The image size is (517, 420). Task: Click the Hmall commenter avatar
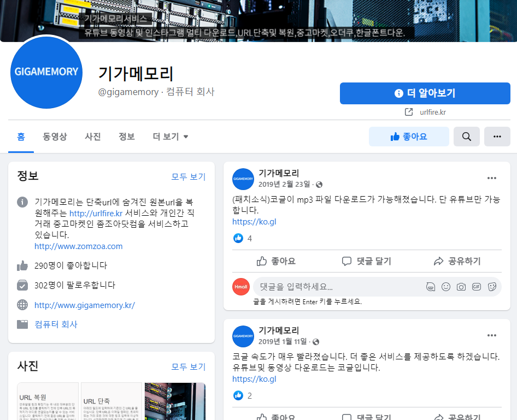pos(241,287)
